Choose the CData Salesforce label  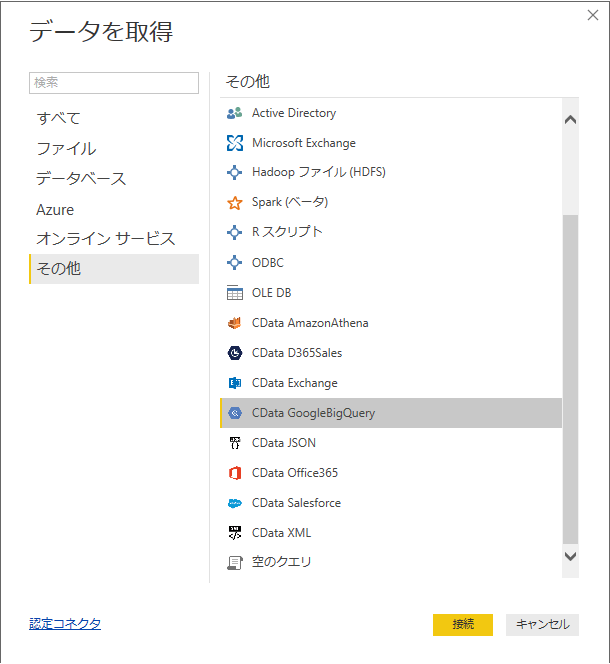coord(297,503)
